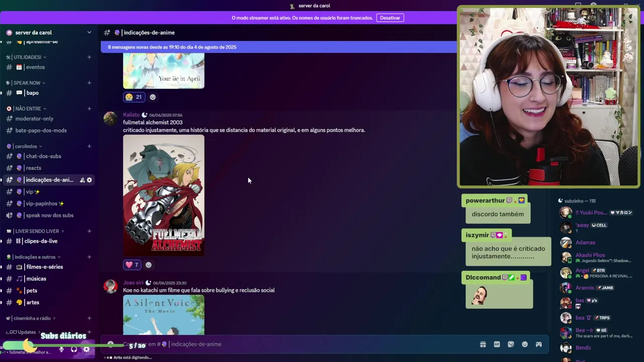Viewport: 644px width, 362px height.
Task: Collapse indicações e outros category
Action: tap(33, 257)
